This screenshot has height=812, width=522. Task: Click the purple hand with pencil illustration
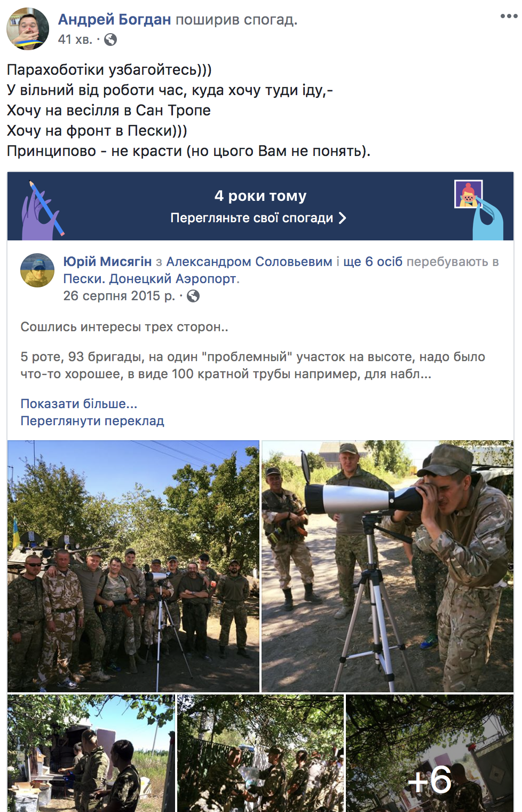tap(42, 209)
